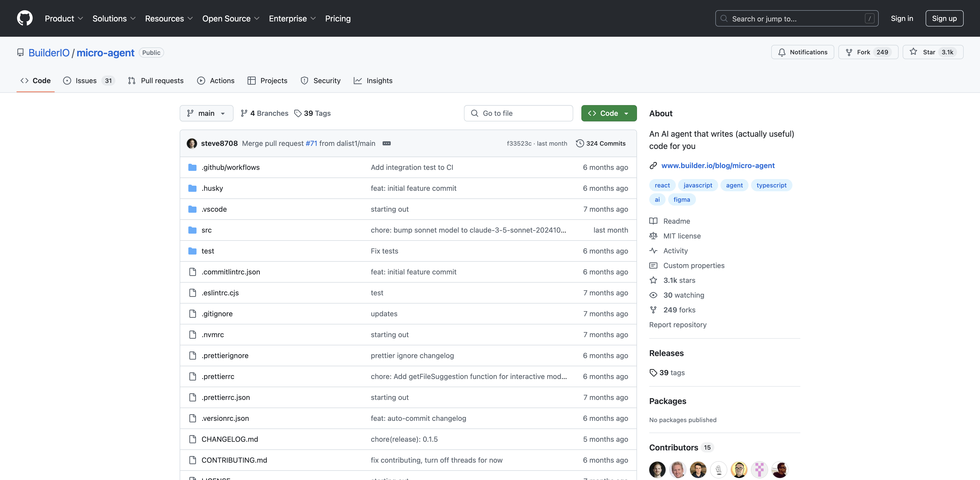980x480 pixels.
Task: Expand the Resources menu
Action: pos(168,18)
